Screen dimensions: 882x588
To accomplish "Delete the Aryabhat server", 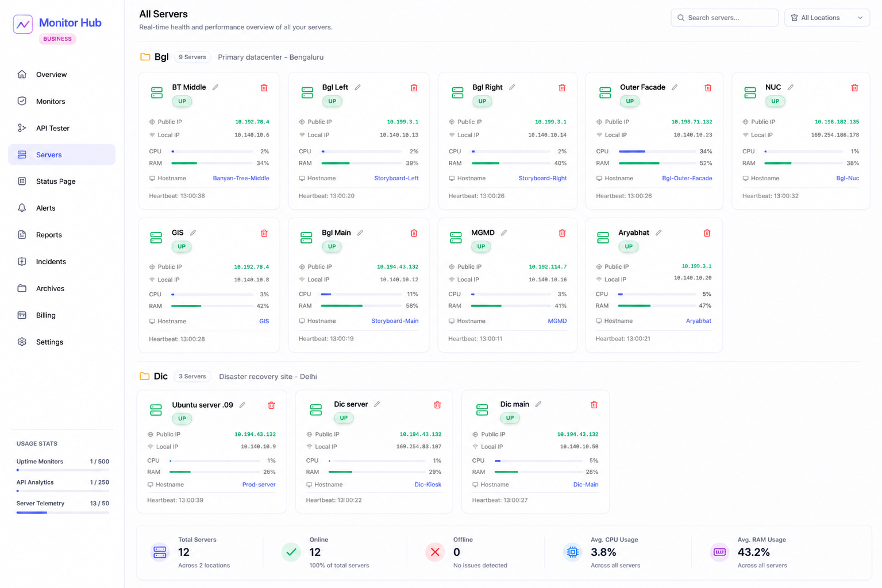I will coord(707,233).
